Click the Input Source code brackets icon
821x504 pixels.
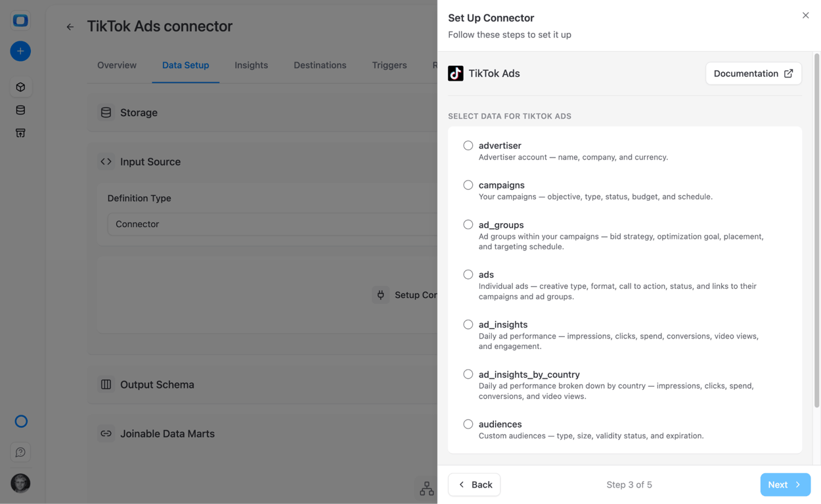[106, 161]
